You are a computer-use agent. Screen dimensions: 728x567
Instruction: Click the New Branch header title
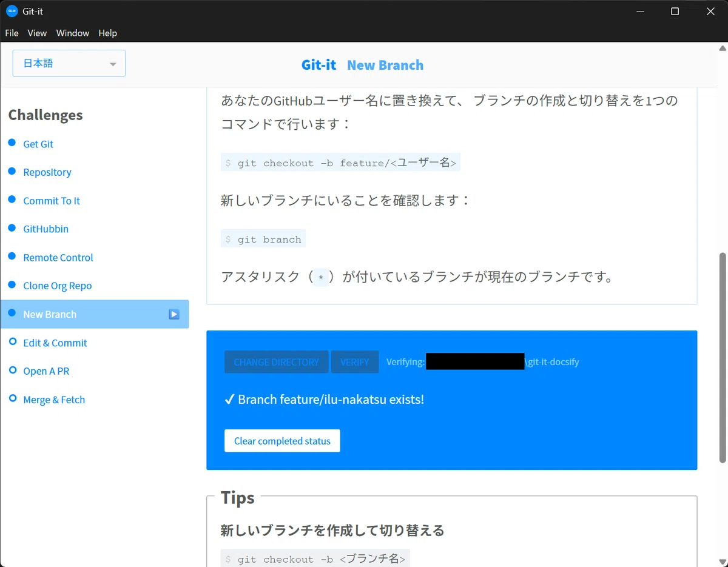pyautogui.click(x=385, y=65)
